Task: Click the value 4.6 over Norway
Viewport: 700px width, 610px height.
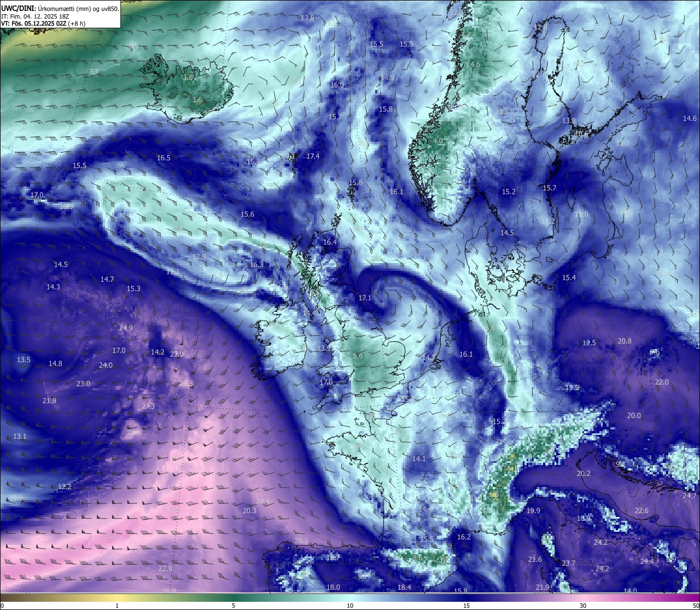Action: pos(475,65)
